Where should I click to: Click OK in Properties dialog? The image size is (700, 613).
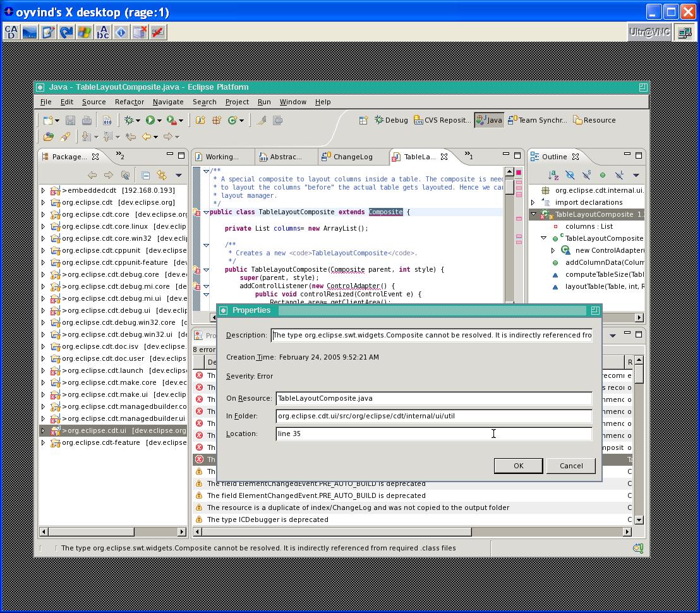pos(518,466)
